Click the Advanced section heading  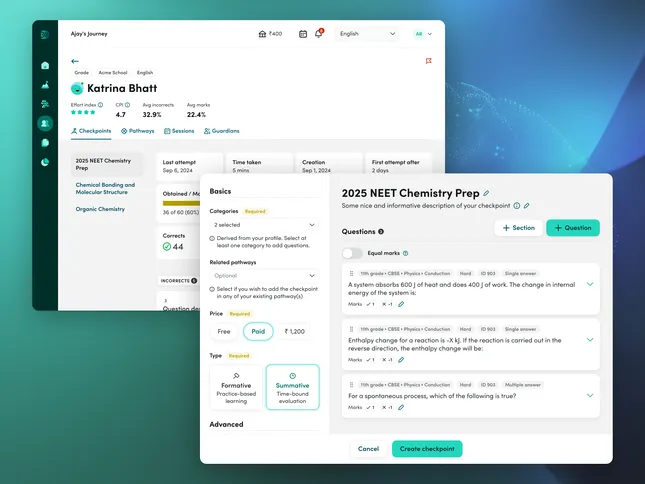[x=226, y=424]
